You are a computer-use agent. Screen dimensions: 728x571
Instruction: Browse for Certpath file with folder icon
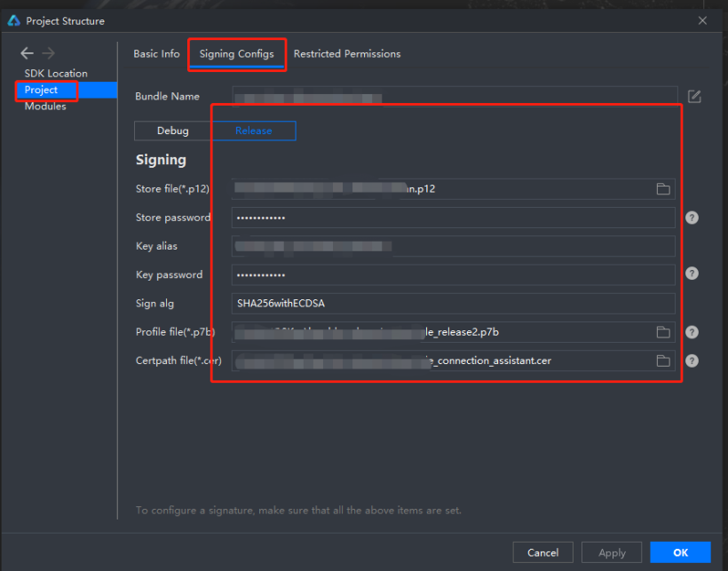coord(663,361)
